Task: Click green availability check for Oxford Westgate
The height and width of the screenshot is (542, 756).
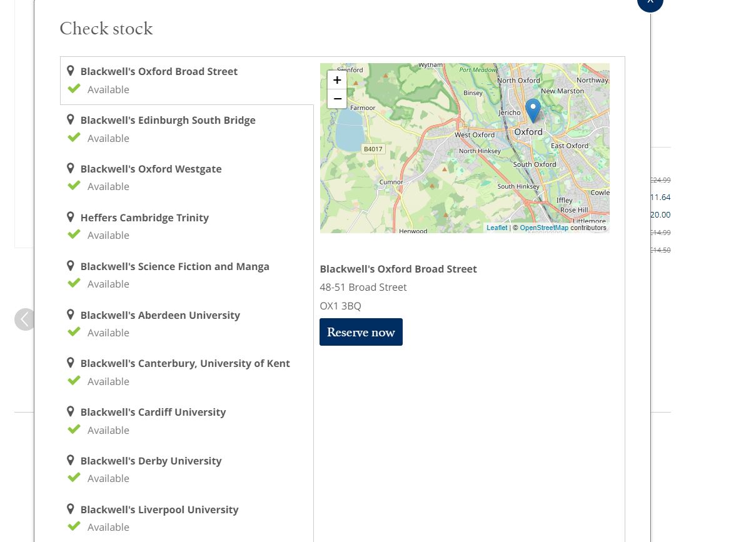Action: 74,186
